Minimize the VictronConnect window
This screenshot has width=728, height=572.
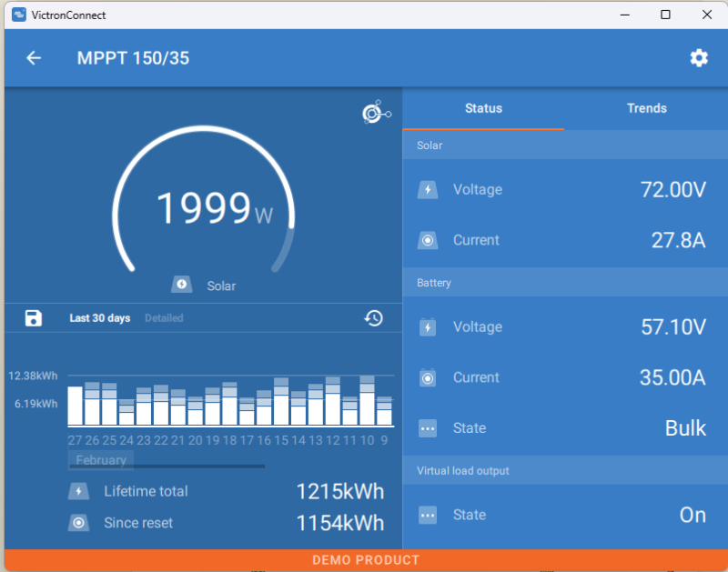click(625, 15)
